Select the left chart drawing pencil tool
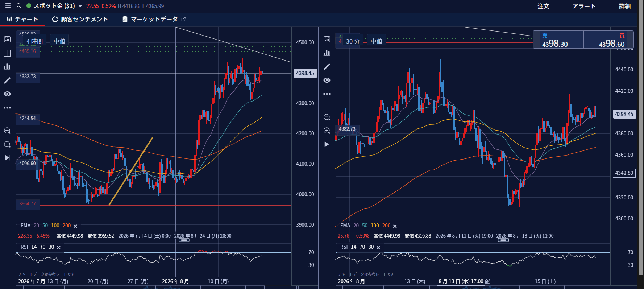 coord(7,80)
